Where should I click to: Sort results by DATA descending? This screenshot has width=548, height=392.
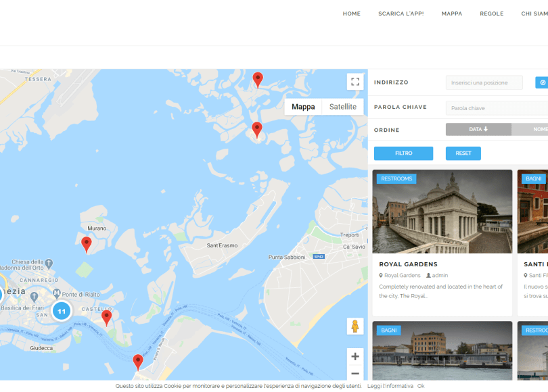(x=478, y=129)
